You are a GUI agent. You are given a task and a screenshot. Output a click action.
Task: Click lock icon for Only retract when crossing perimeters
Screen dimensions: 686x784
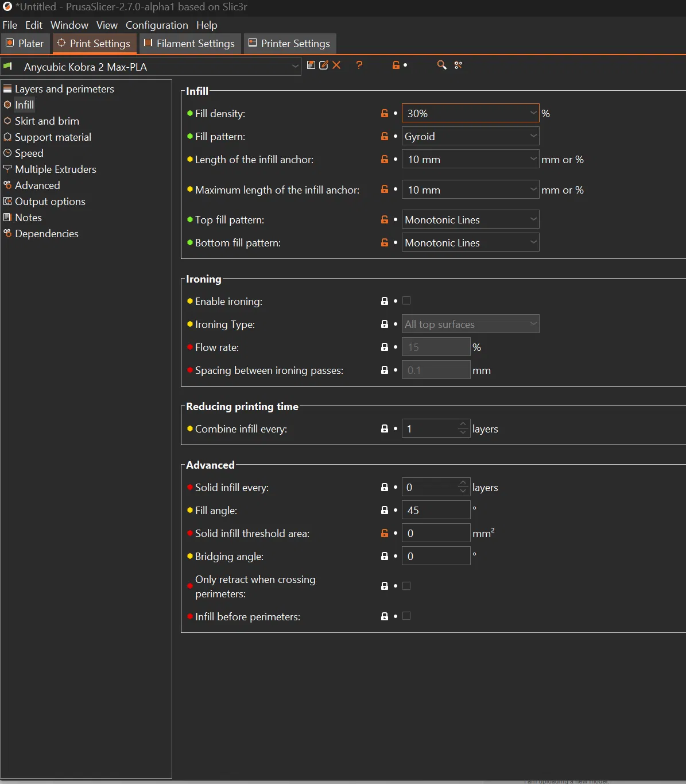(x=385, y=586)
